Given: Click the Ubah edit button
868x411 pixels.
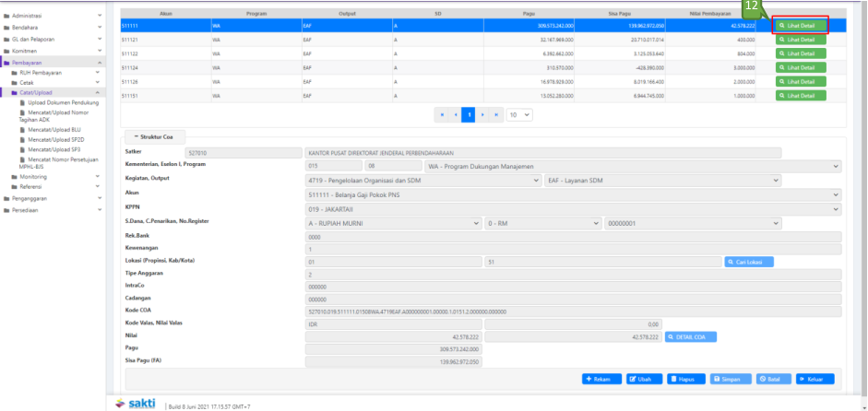Looking at the screenshot, I should pos(645,379).
